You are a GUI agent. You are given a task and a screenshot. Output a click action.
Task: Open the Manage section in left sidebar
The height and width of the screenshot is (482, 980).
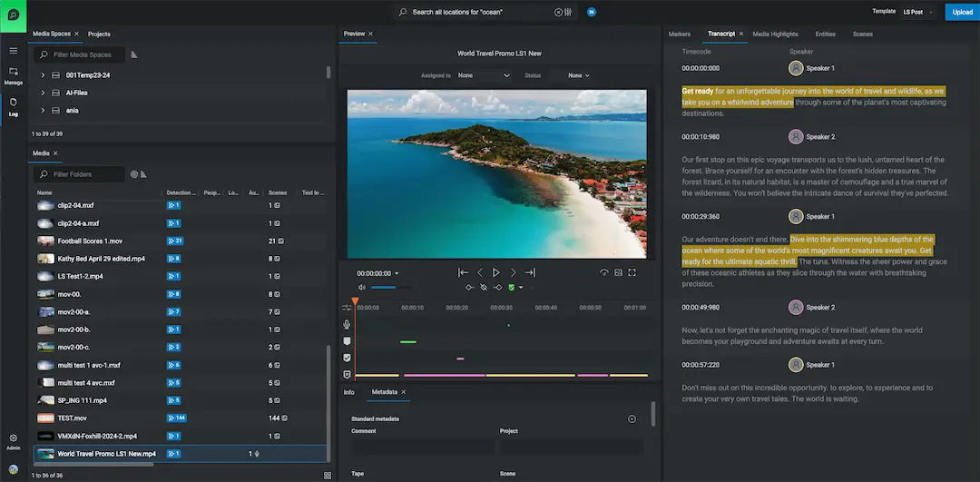pyautogui.click(x=14, y=75)
